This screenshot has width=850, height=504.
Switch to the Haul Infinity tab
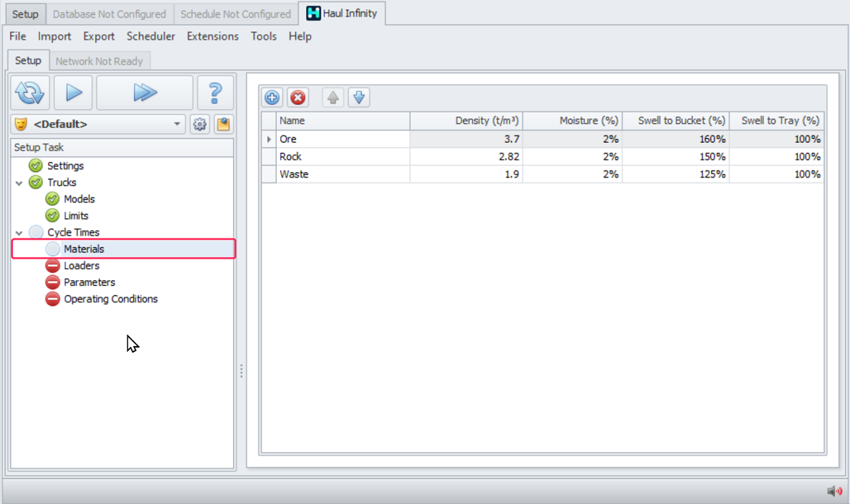[x=343, y=13]
